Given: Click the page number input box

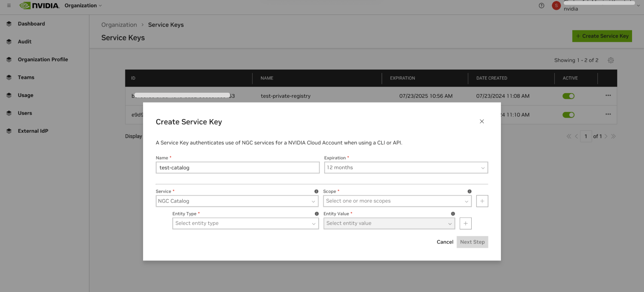Looking at the screenshot, I should 586,136.
